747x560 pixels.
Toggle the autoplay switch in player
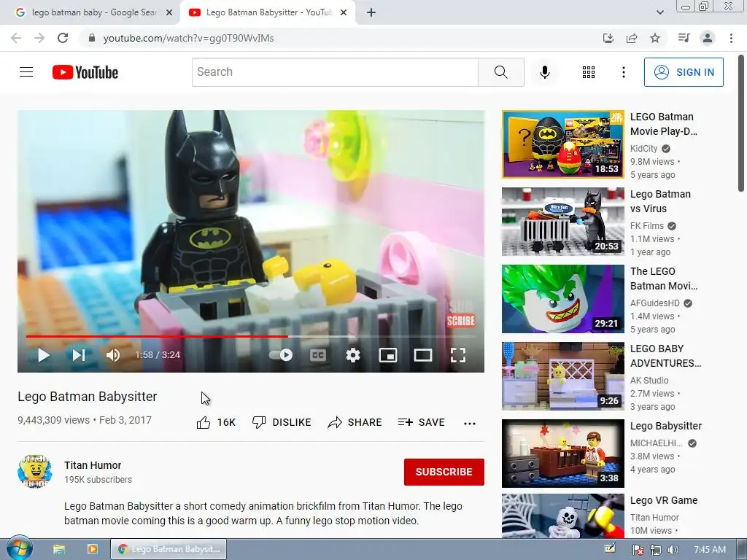(281, 355)
